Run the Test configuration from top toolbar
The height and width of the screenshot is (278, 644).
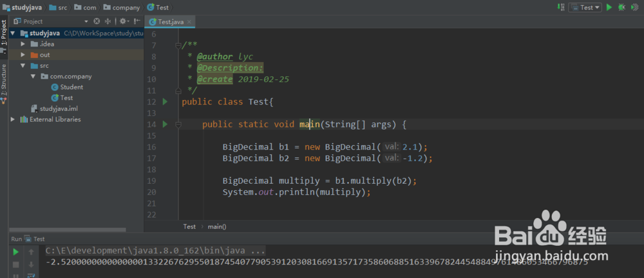point(609,7)
